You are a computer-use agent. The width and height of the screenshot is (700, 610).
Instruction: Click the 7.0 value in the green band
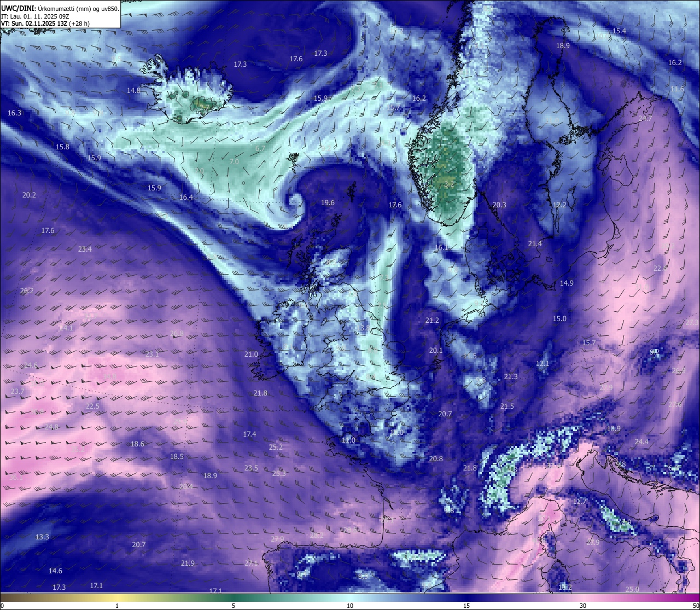click(234, 162)
